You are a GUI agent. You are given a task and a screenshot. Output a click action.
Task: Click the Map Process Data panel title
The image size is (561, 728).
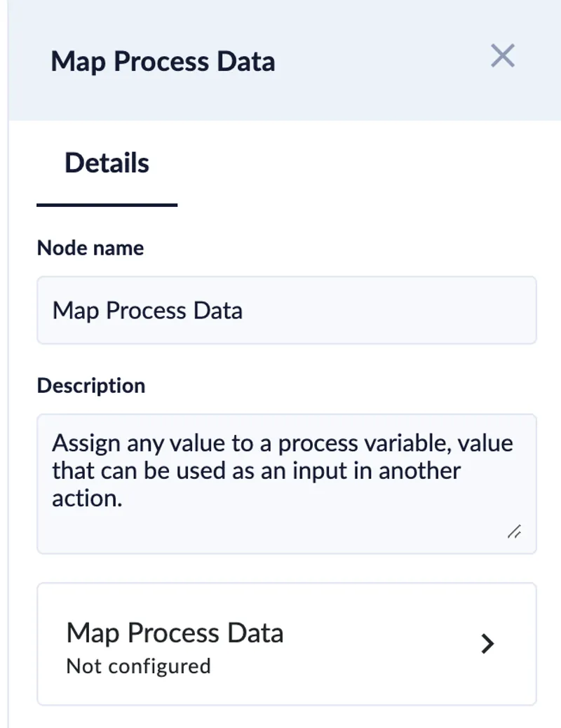point(163,61)
